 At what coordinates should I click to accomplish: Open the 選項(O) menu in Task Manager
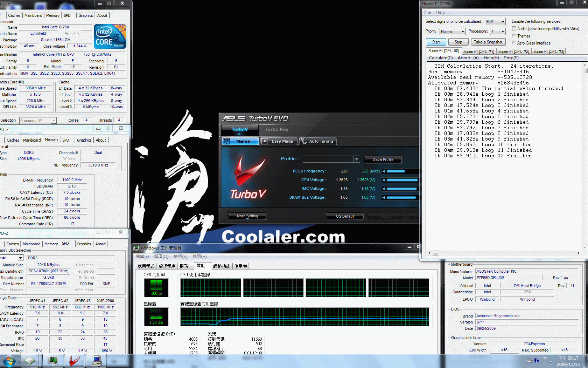pyautogui.click(x=161, y=257)
